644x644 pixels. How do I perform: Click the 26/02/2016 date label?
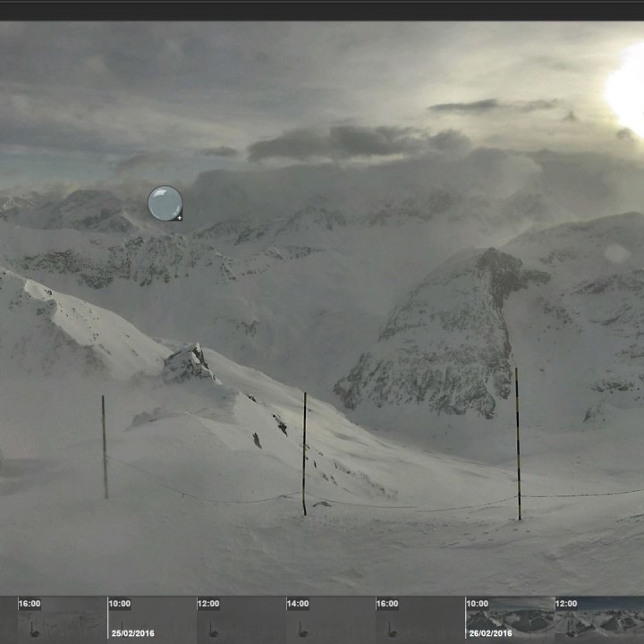(x=490, y=633)
